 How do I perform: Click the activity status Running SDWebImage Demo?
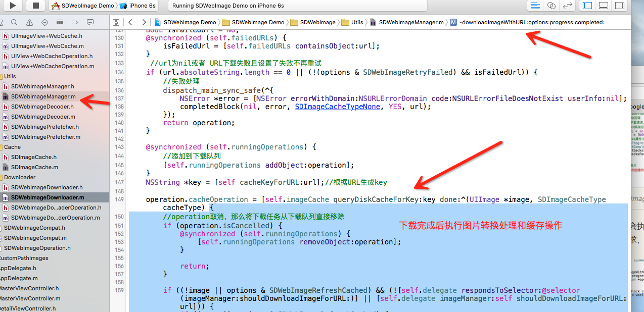click(x=297, y=6)
